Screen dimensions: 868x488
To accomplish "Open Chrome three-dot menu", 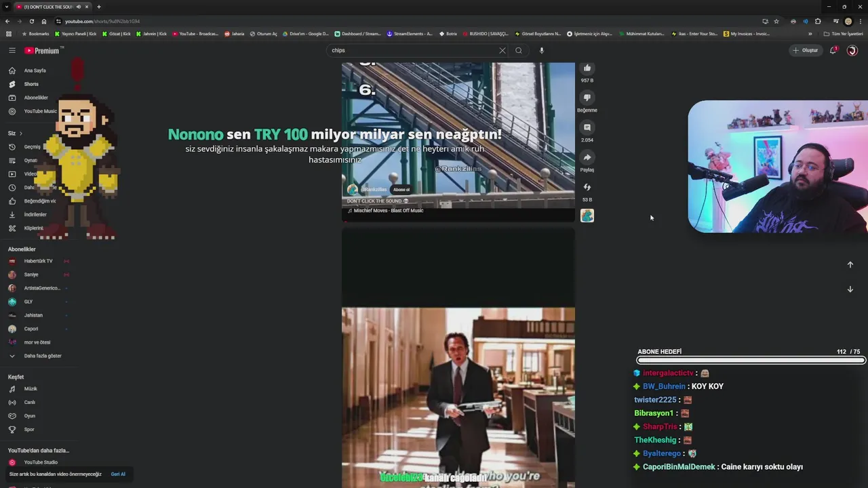I will coord(860,21).
